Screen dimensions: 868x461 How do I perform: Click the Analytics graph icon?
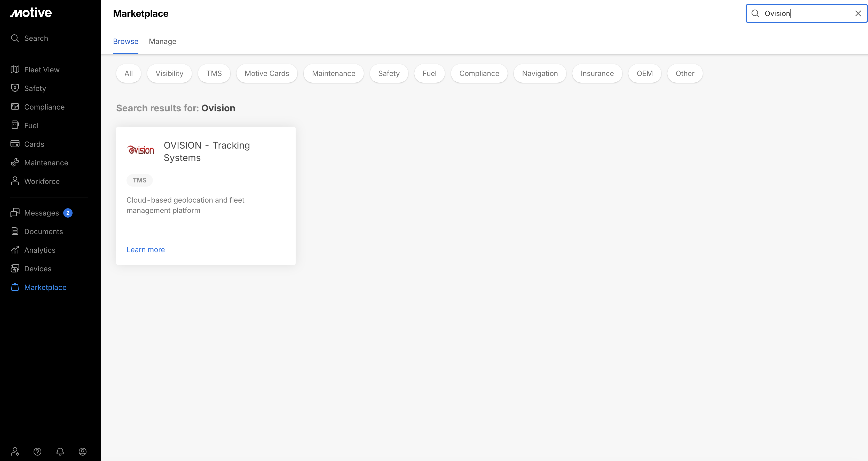coord(15,250)
